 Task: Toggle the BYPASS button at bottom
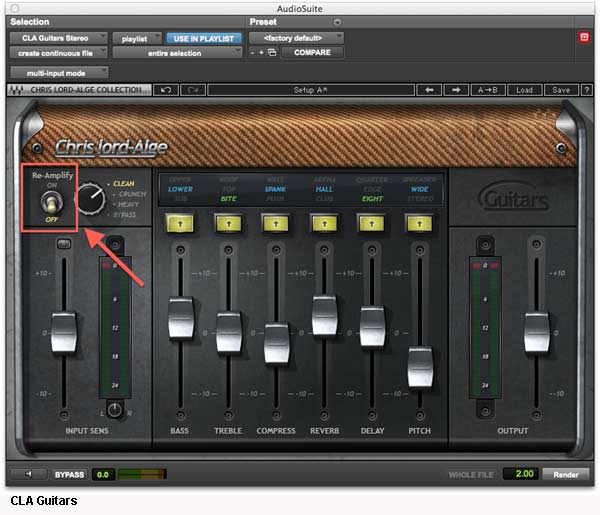coord(69,474)
